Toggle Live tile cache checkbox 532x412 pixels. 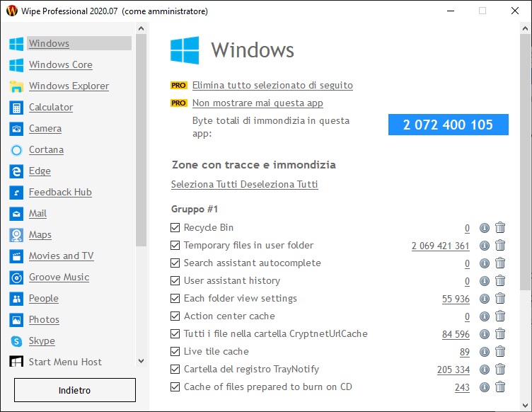pyautogui.click(x=175, y=351)
